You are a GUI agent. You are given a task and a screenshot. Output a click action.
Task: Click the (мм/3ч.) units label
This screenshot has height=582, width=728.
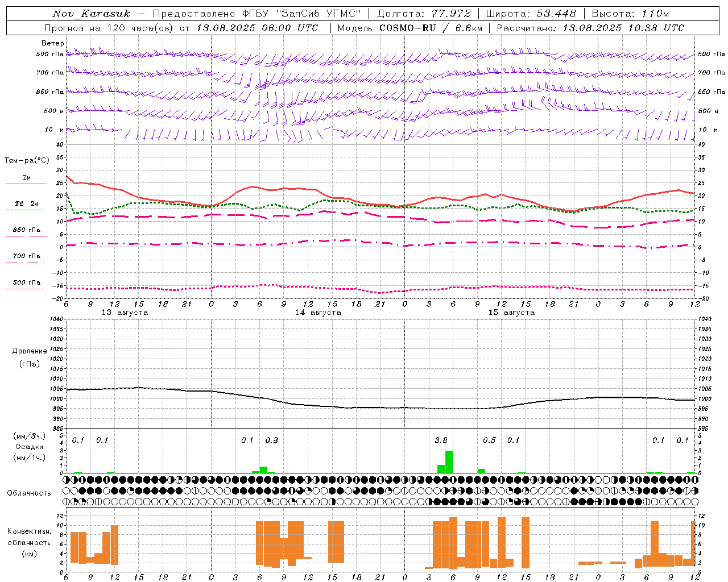tap(30, 436)
